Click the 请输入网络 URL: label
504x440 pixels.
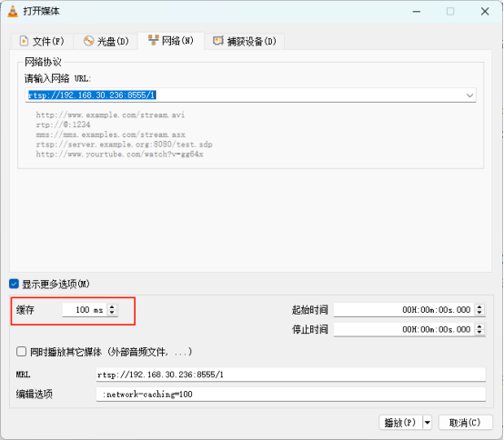tap(58, 78)
